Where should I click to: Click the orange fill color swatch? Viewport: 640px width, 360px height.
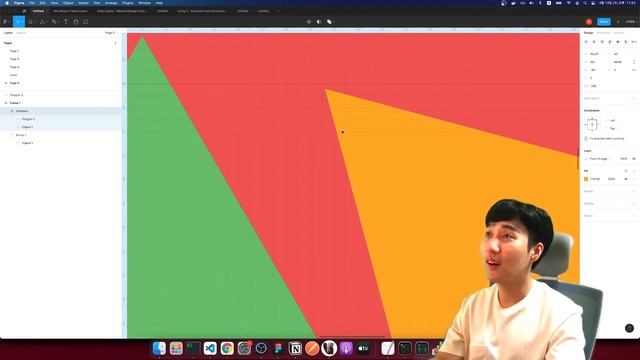point(586,179)
